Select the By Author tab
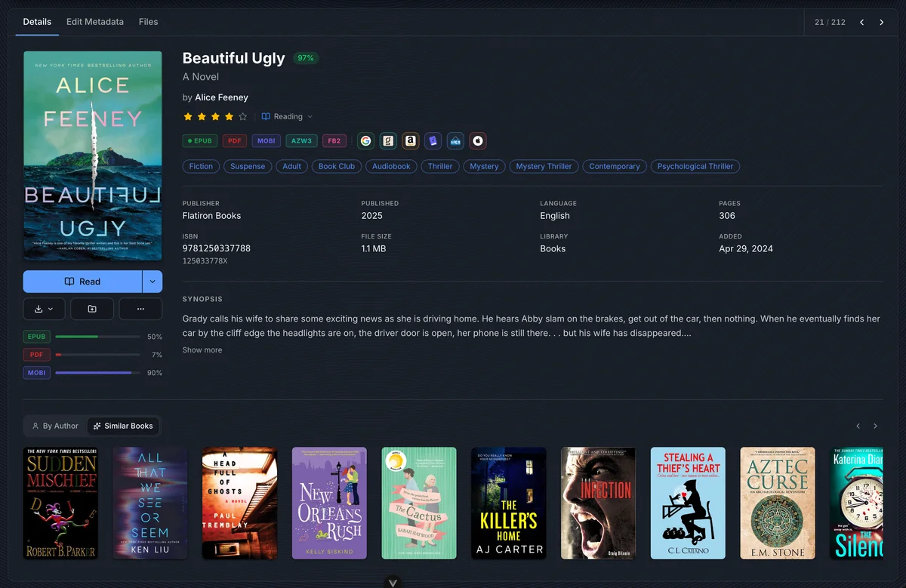This screenshot has height=588, width=906. (55, 426)
